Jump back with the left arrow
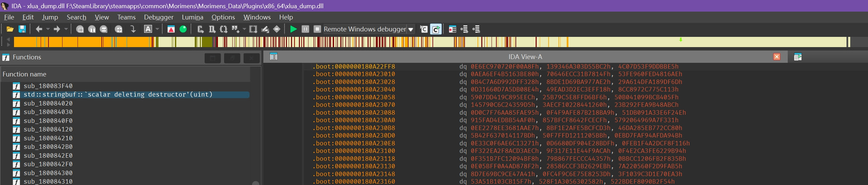Image resolution: width=868 pixels, height=185 pixels. pos(39,29)
